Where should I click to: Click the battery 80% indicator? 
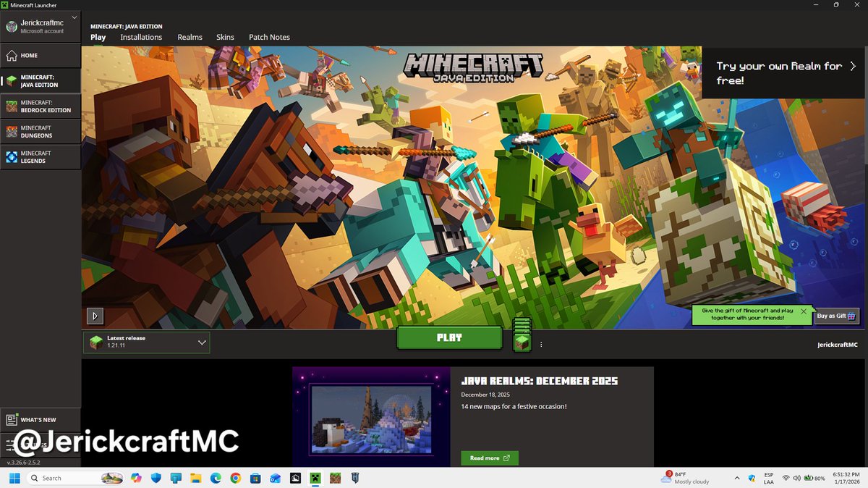coord(814,478)
